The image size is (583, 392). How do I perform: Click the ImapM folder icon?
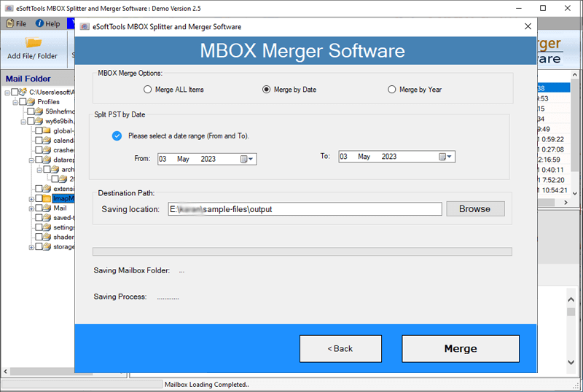[x=47, y=198]
